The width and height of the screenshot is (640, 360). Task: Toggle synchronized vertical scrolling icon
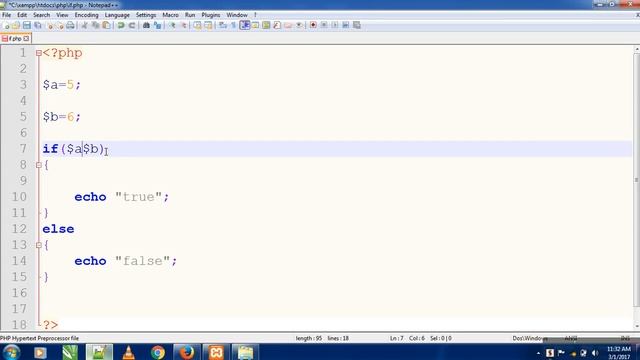tap(198, 25)
